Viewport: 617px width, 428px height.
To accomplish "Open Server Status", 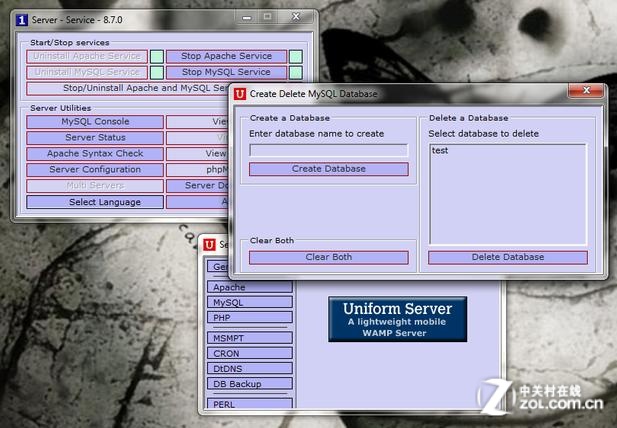I will (95, 138).
